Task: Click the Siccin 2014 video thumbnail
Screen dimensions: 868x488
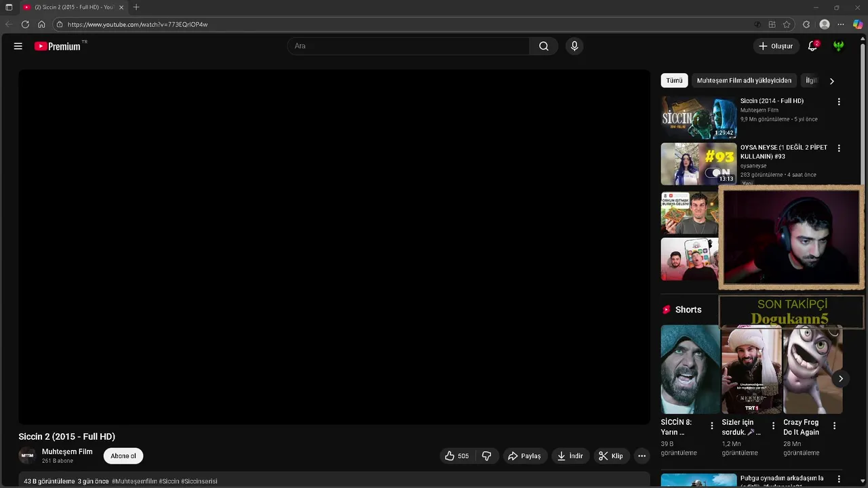Action: pos(698,117)
